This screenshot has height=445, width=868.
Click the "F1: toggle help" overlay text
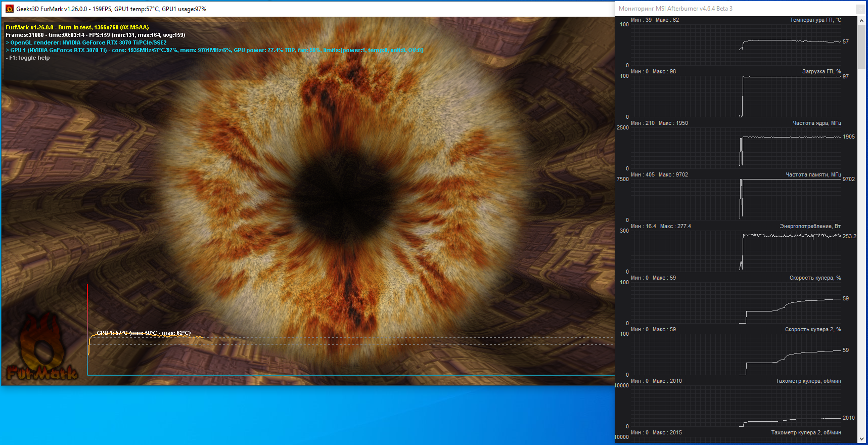pyautogui.click(x=29, y=58)
